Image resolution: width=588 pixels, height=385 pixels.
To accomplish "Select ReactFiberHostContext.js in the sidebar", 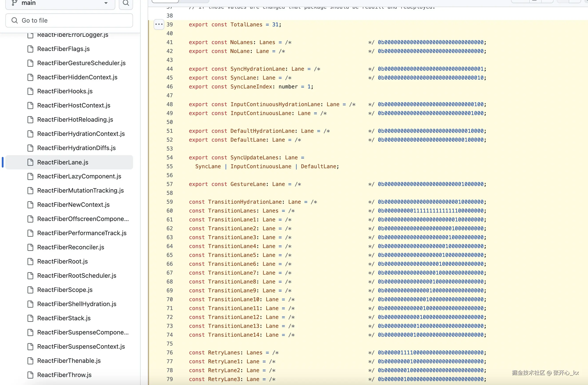I will click(x=74, y=106).
